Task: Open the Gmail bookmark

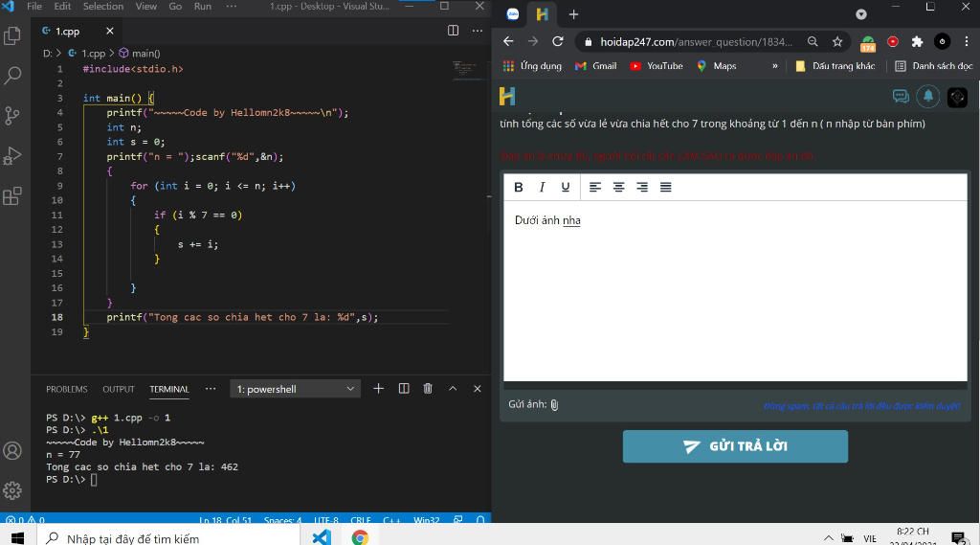Action: click(x=595, y=66)
